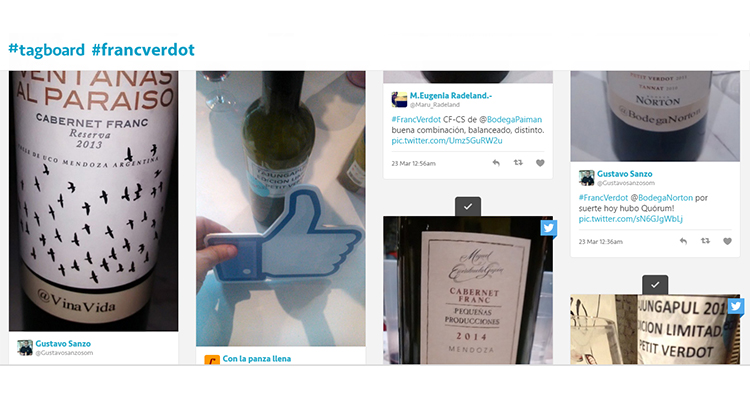Open Ventanas al Paraiso bottle photo

[x=93, y=201]
